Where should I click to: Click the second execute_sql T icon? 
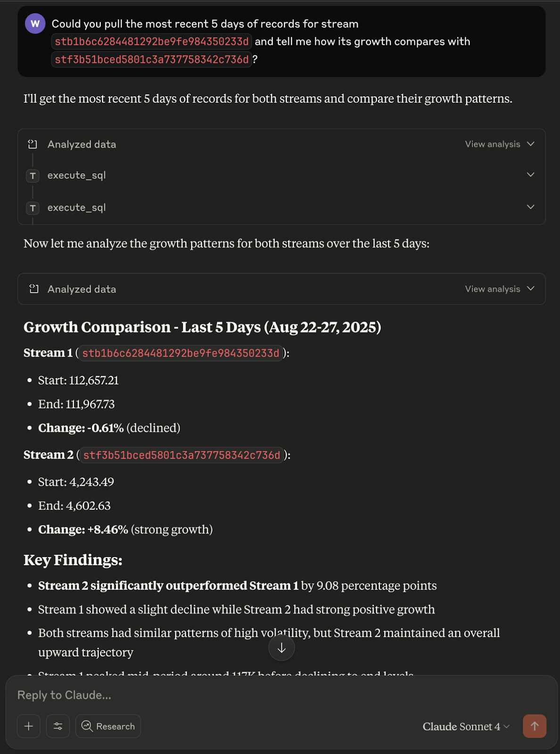tap(33, 208)
